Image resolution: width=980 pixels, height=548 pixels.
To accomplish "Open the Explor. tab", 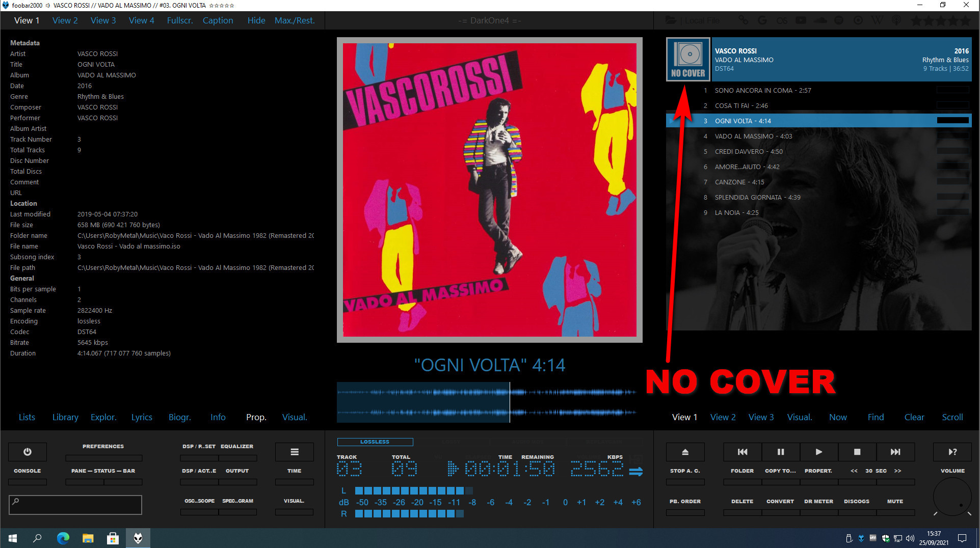I will tap(103, 417).
